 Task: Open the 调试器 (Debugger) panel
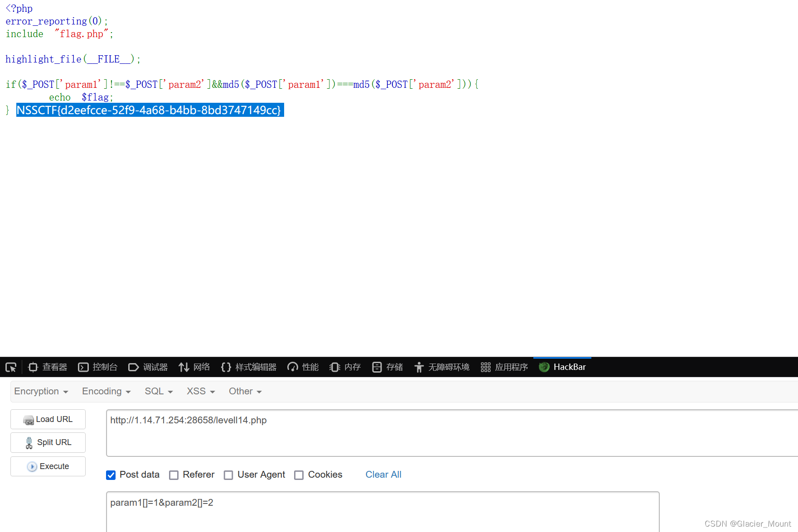click(x=148, y=367)
